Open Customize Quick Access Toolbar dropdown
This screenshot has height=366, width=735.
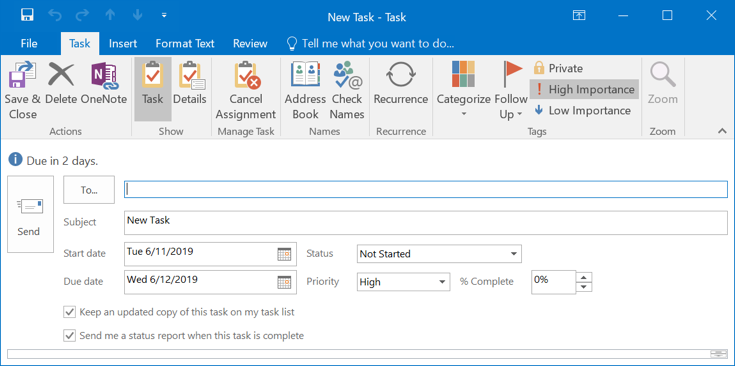tap(164, 15)
